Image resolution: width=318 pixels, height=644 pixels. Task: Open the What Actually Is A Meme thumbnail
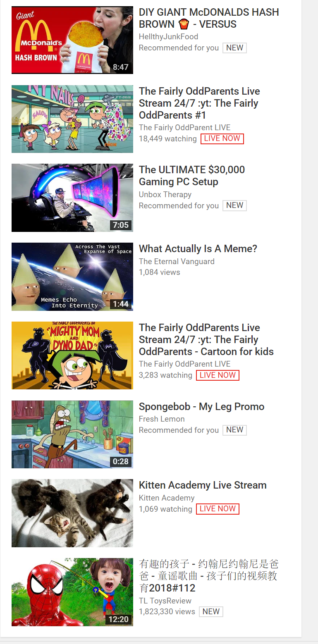(72, 277)
